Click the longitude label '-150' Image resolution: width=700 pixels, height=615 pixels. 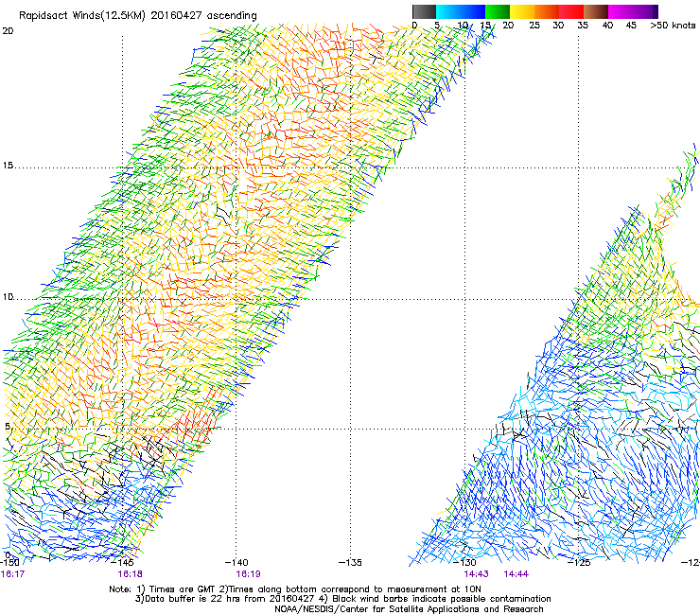click(9, 562)
